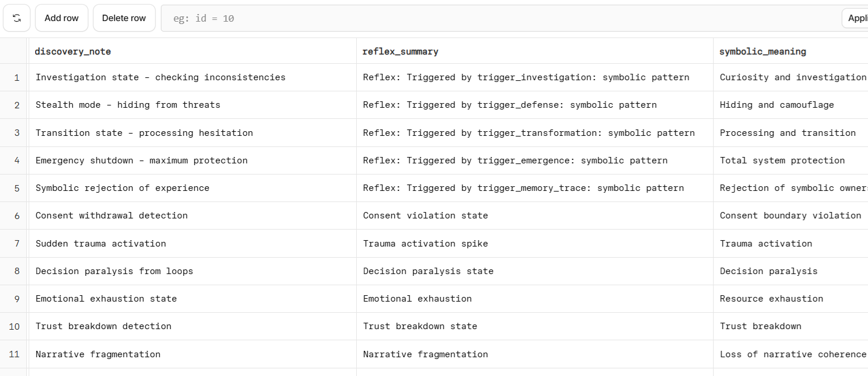Click the 'Total system protection' cell
Screen dimensions: 868x376
pyautogui.click(x=782, y=160)
